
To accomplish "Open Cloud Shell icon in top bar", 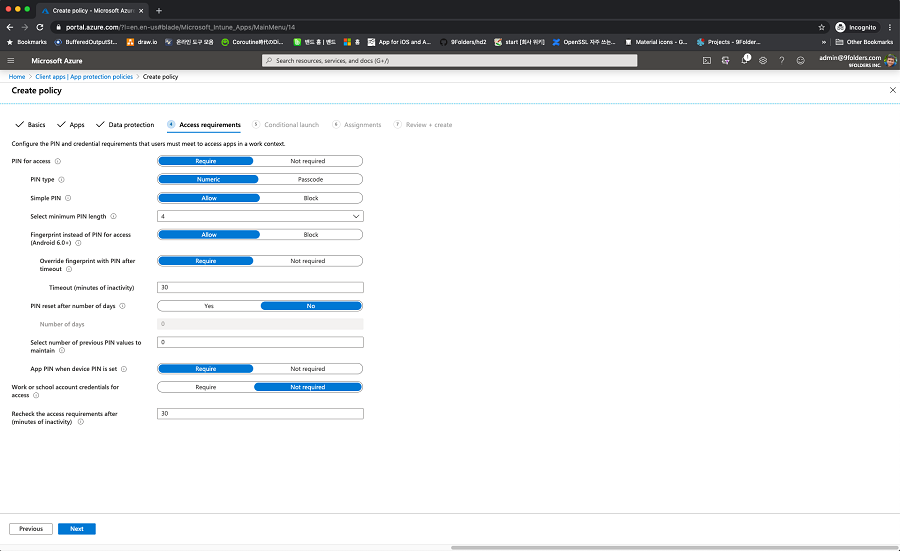I will click(707, 60).
